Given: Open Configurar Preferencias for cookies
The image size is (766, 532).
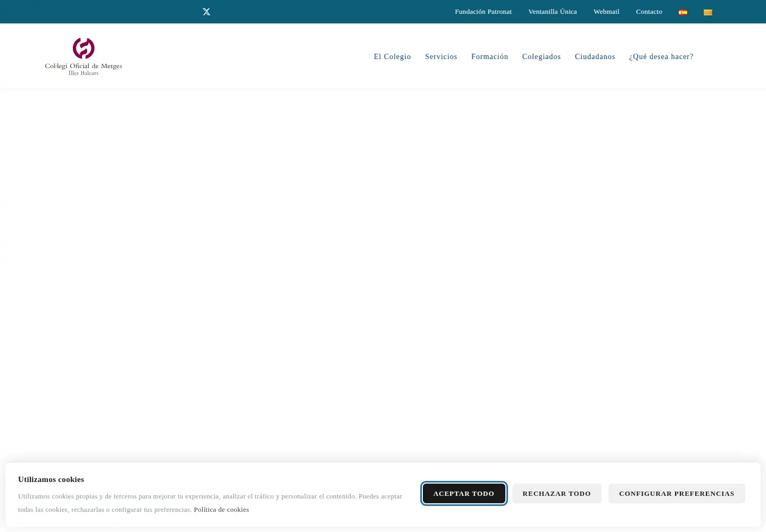Looking at the screenshot, I should pos(677,494).
